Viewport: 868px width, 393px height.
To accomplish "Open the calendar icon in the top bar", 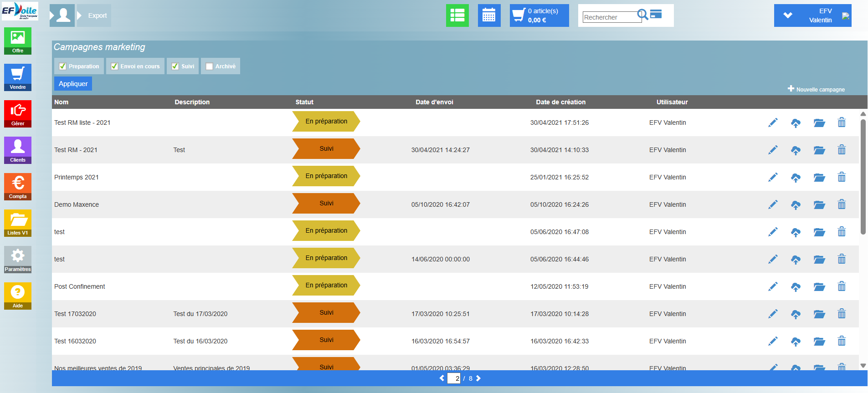I will point(489,15).
